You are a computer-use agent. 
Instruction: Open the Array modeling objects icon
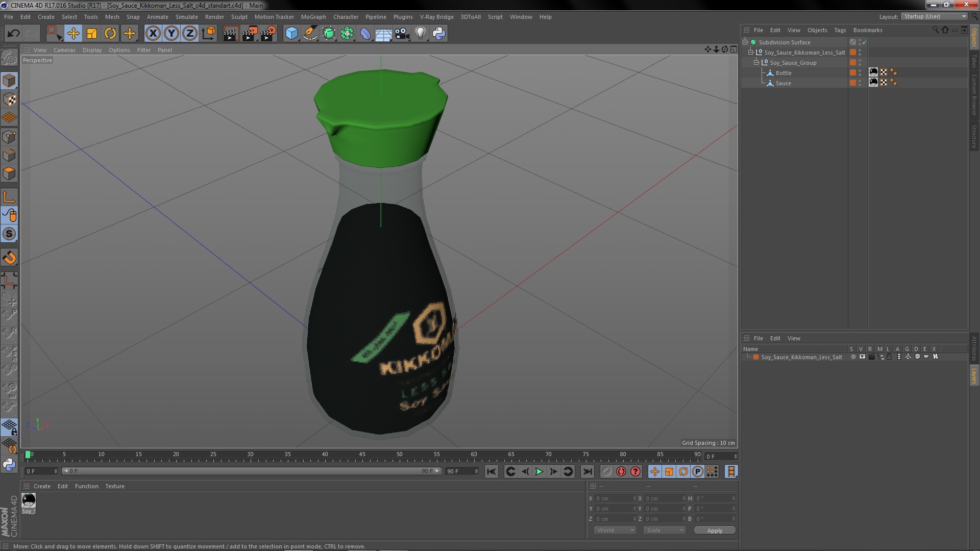347,34
